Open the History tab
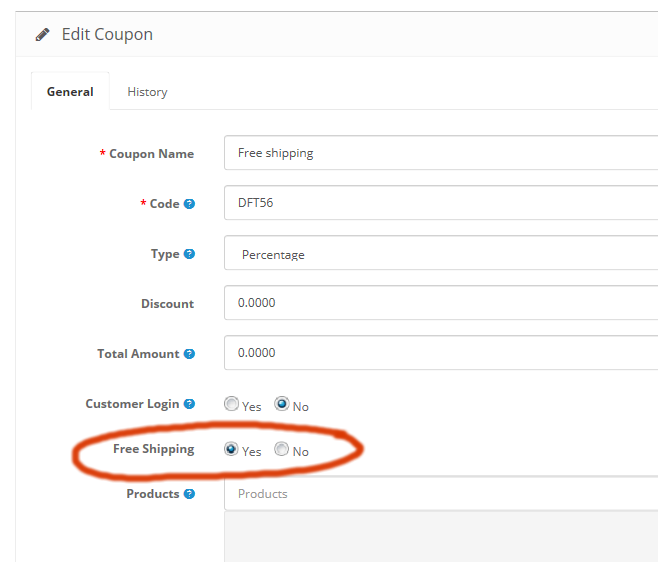Viewport: 658px width, 562px height. 147,91
